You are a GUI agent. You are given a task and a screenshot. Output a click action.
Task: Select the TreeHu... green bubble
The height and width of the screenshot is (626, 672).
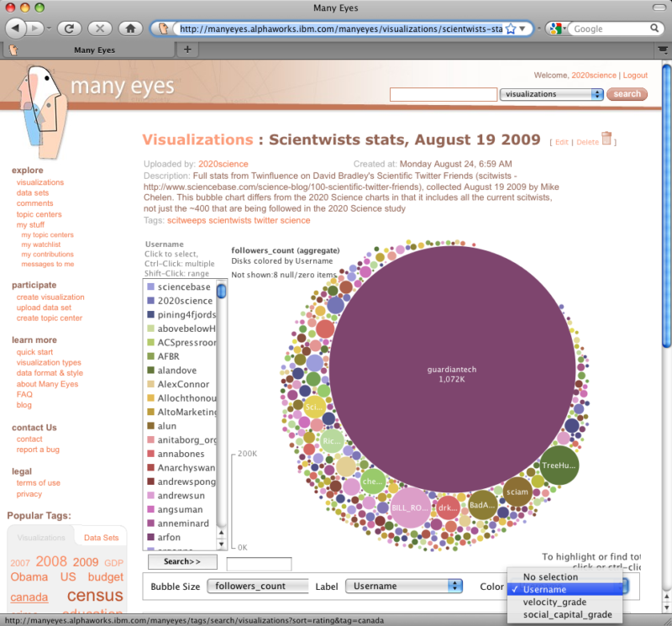point(559,466)
